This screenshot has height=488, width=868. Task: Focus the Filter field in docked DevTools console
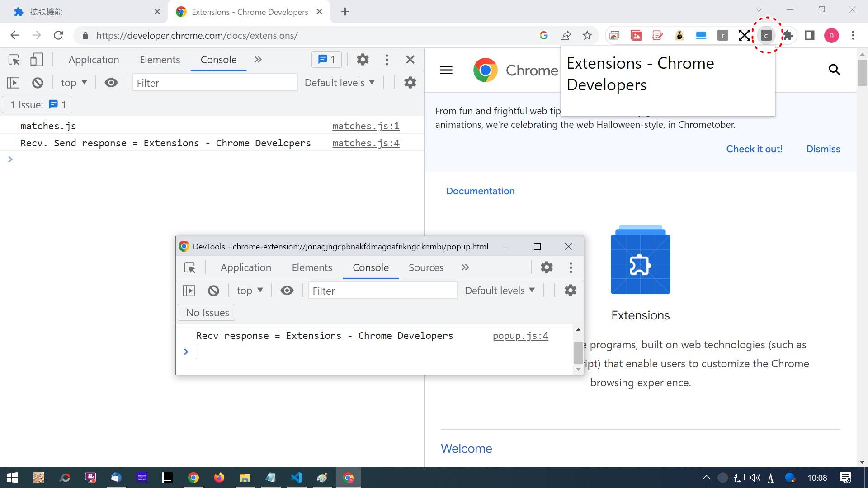pos(215,83)
